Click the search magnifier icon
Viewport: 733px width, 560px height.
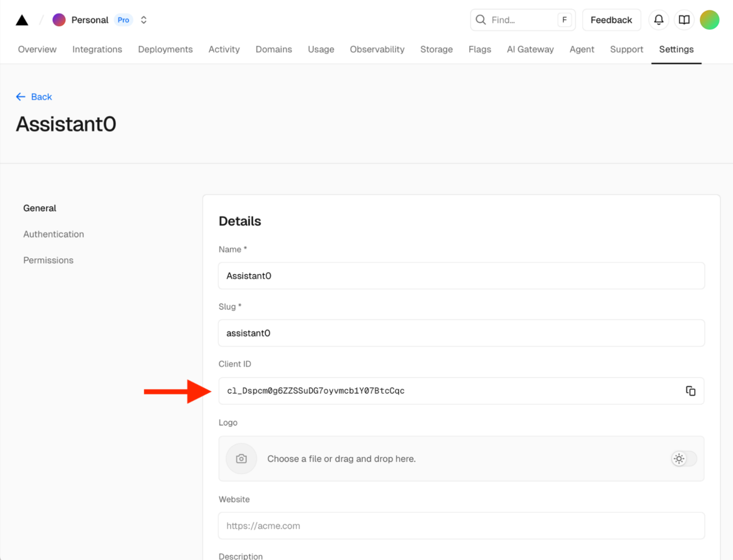point(481,20)
